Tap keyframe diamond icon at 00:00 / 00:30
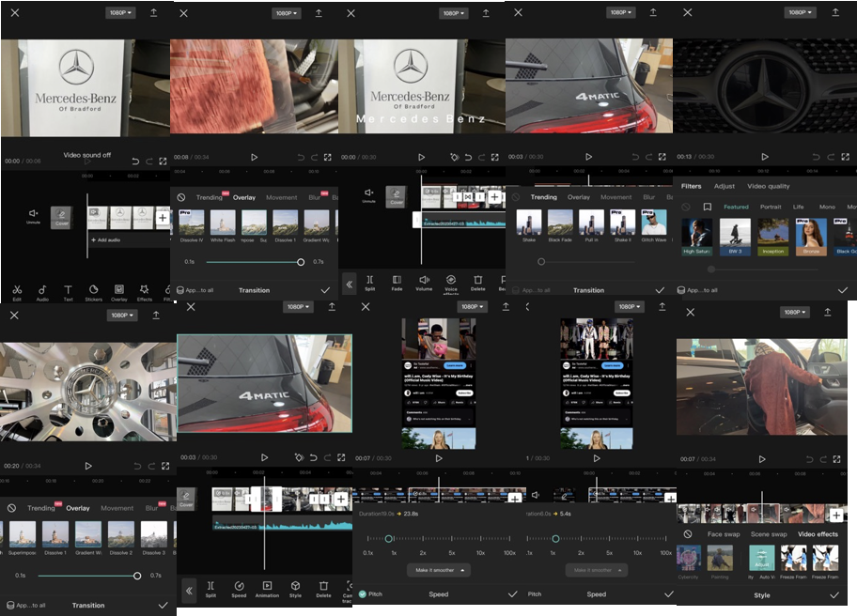 point(454,157)
